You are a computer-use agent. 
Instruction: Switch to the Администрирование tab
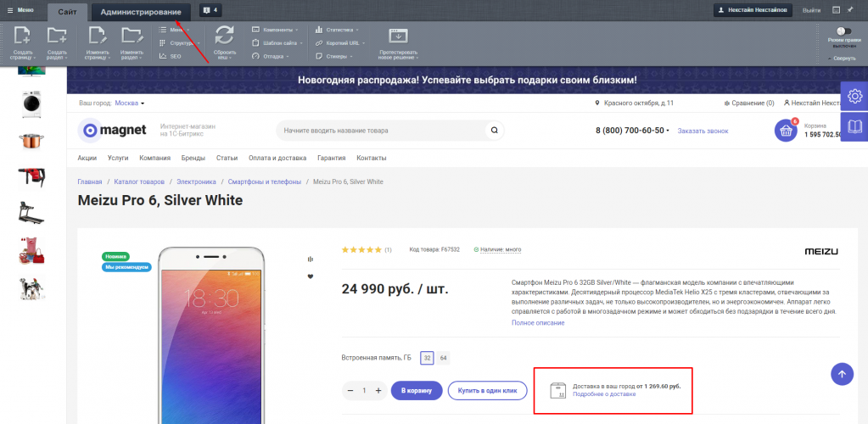pyautogui.click(x=141, y=12)
